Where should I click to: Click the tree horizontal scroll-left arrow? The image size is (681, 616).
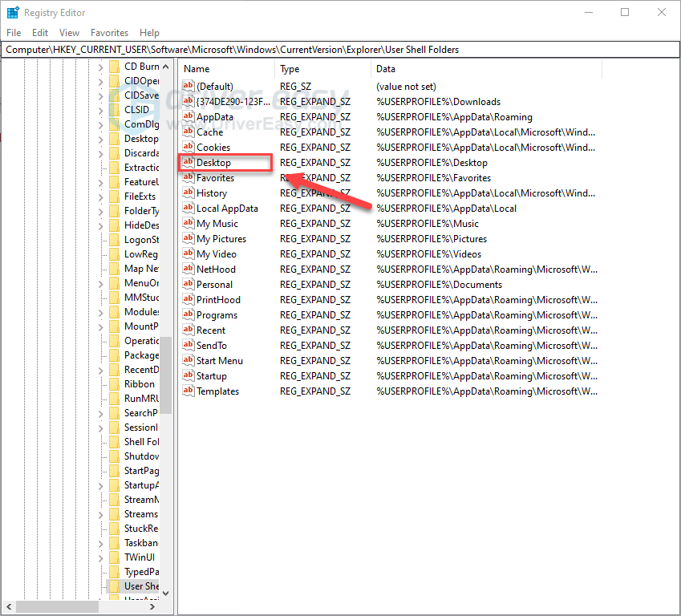pos(9,606)
